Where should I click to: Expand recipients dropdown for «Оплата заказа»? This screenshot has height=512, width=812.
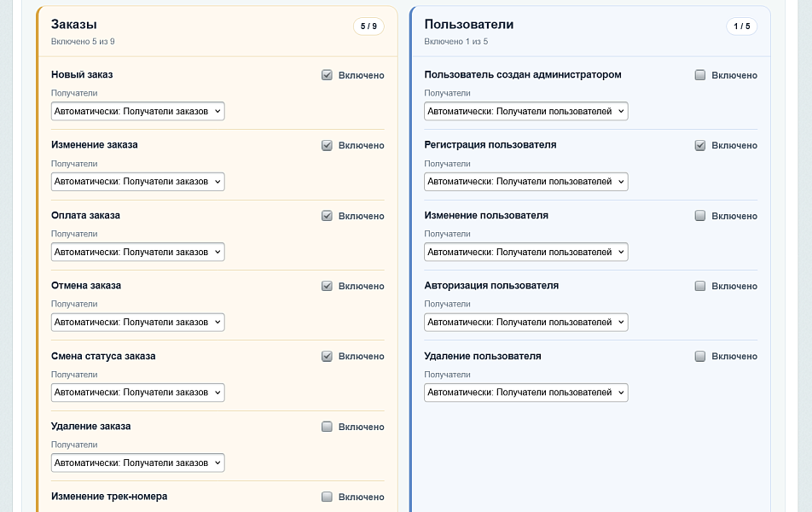138,252
